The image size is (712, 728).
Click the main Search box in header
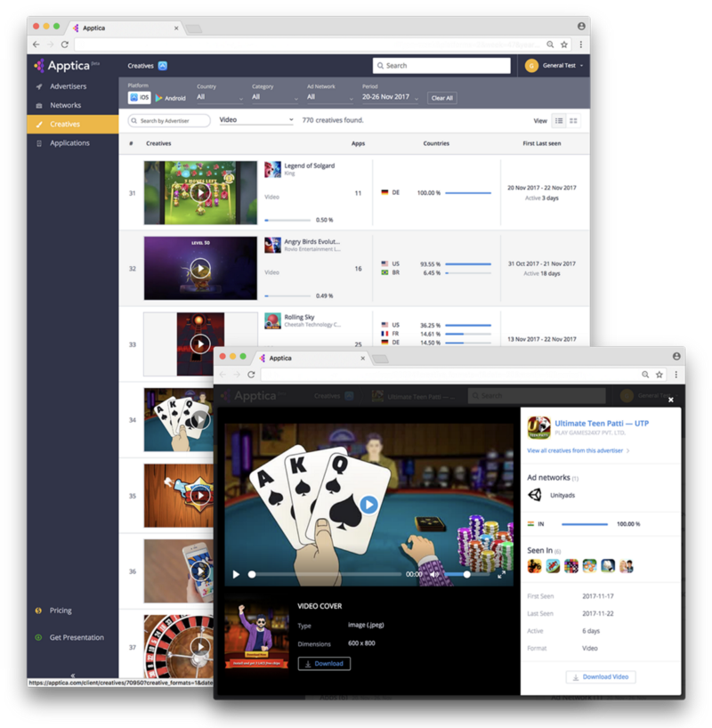(x=441, y=66)
